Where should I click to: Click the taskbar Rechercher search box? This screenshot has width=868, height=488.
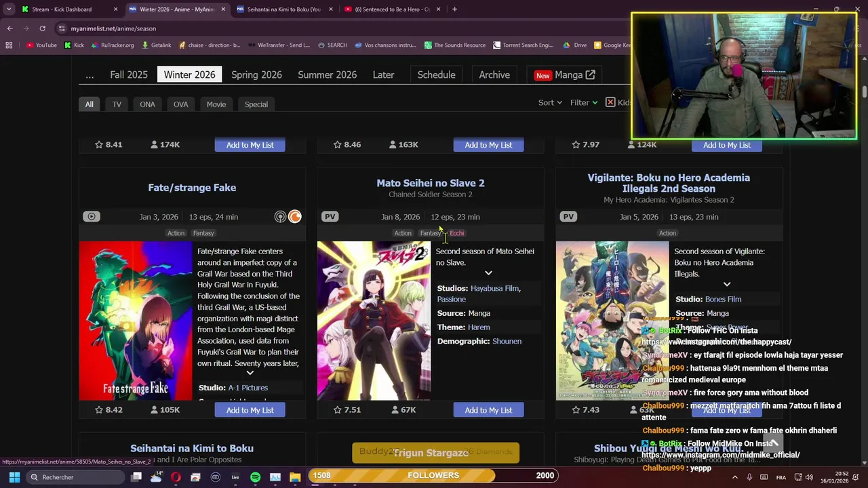point(74,477)
